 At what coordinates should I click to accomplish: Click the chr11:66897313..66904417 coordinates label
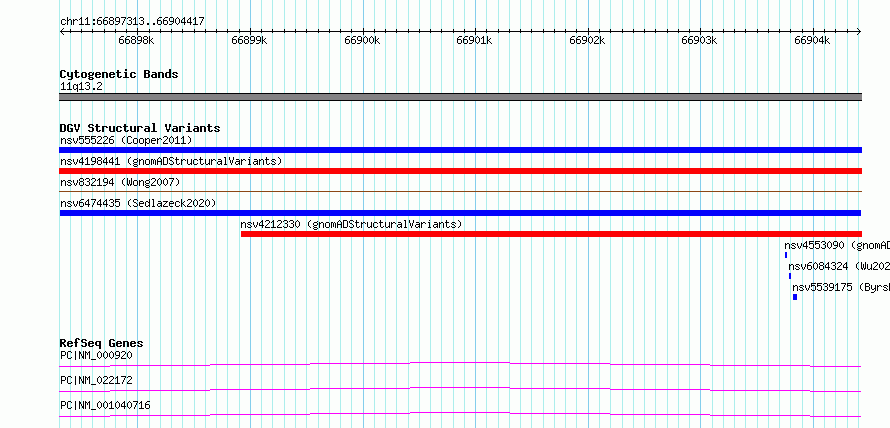coord(132,22)
